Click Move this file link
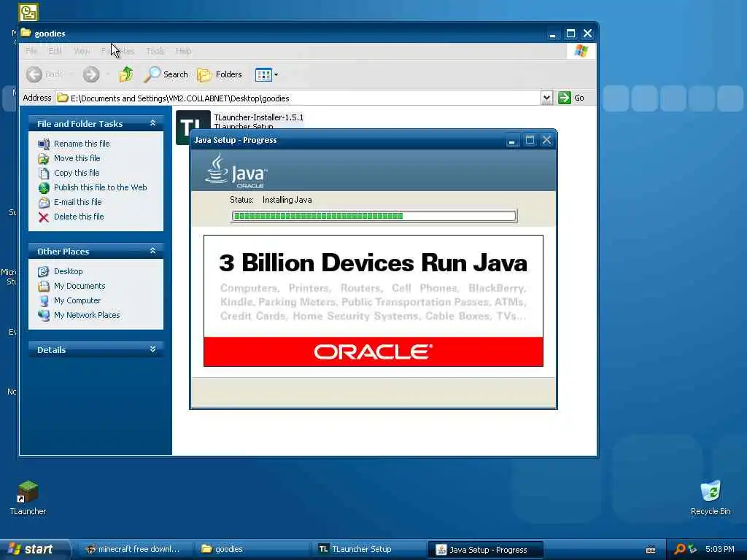747x560 pixels. (77, 158)
